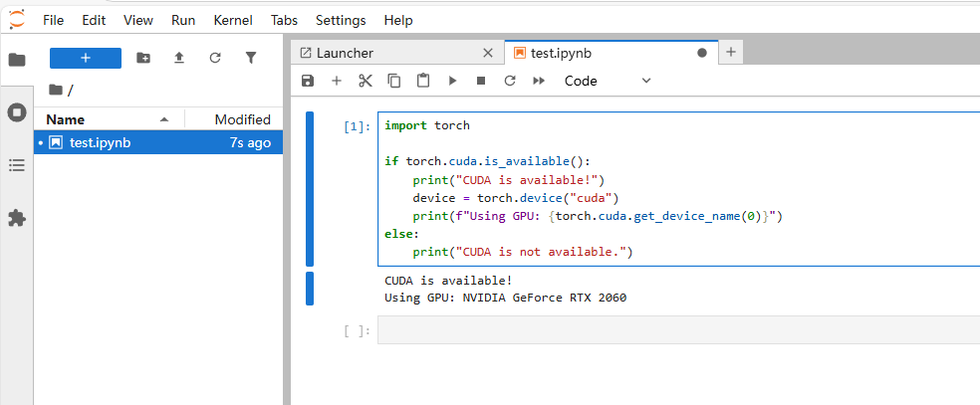Click inside the import torch code cell
The image size is (980, 405).
pyautogui.click(x=679, y=189)
